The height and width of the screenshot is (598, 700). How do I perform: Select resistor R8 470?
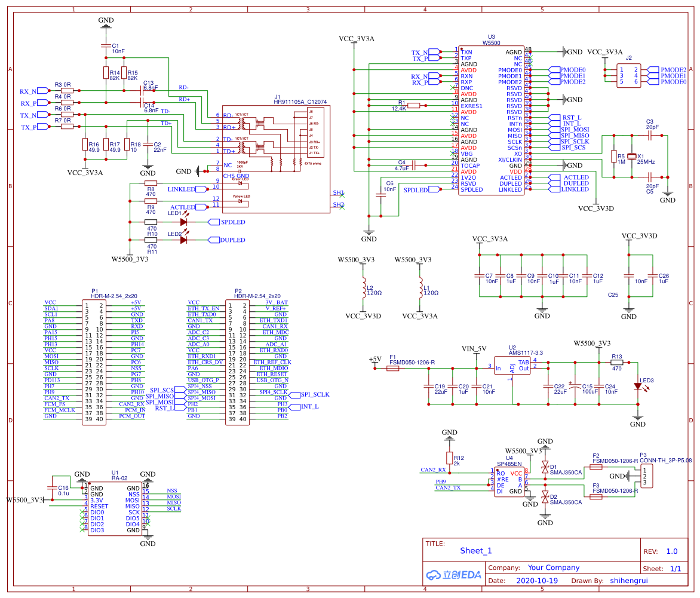tap(151, 183)
